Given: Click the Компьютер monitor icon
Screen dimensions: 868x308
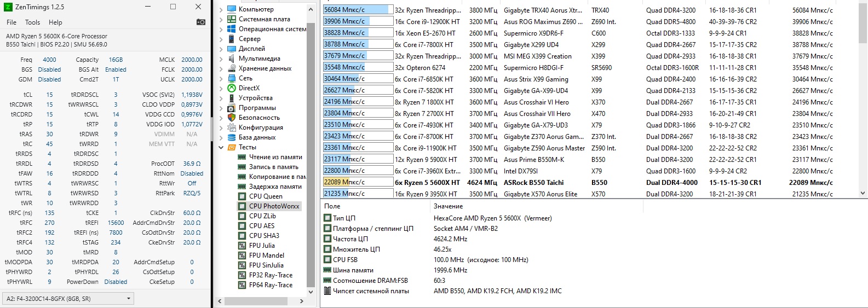Looking at the screenshot, I should [232, 9].
